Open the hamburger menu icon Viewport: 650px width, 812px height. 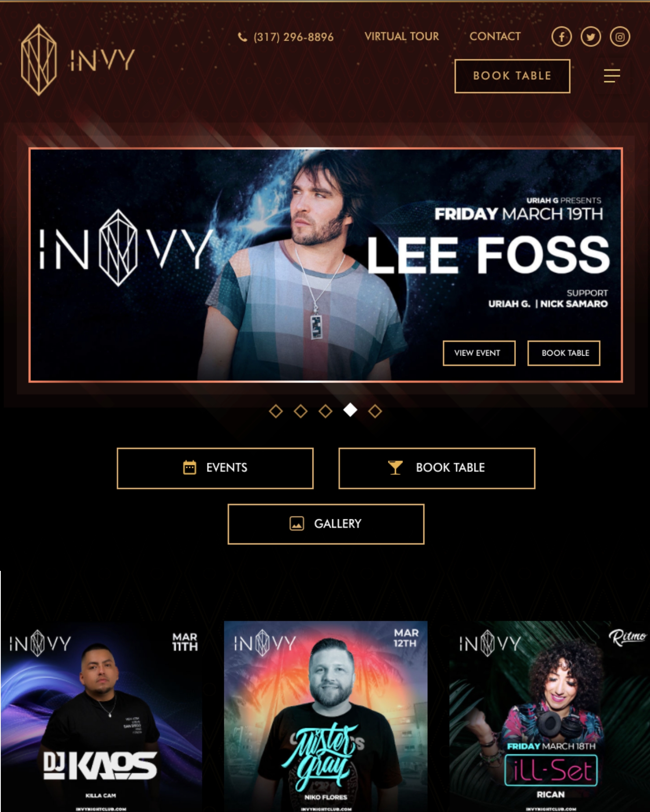coord(612,76)
